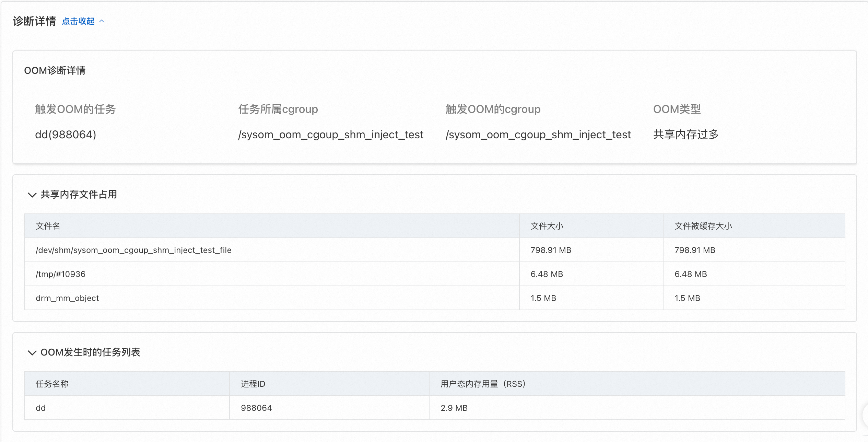Click the 798.91 MB value under 文件被缓存大小

click(x=695, y=250)
